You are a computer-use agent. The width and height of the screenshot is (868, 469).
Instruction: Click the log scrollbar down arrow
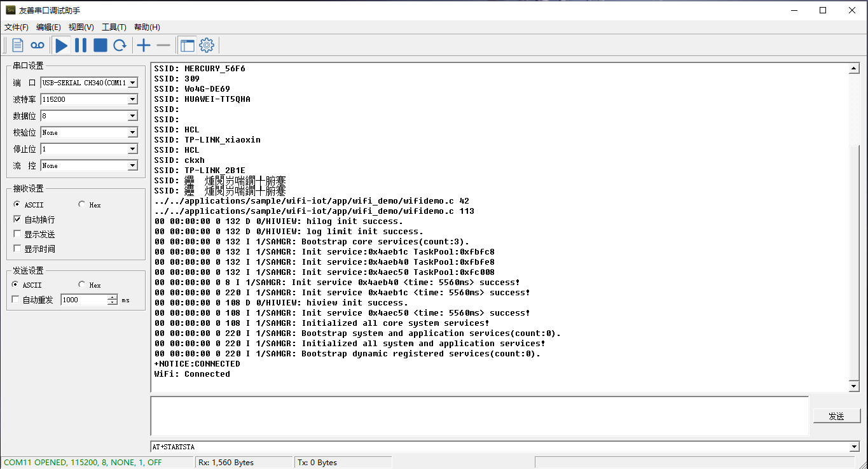point(854,386)
